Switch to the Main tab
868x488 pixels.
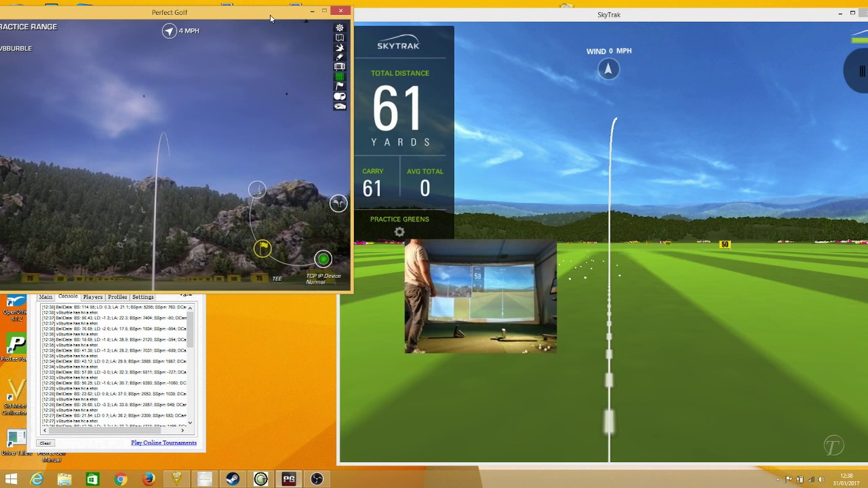[45, 297]
